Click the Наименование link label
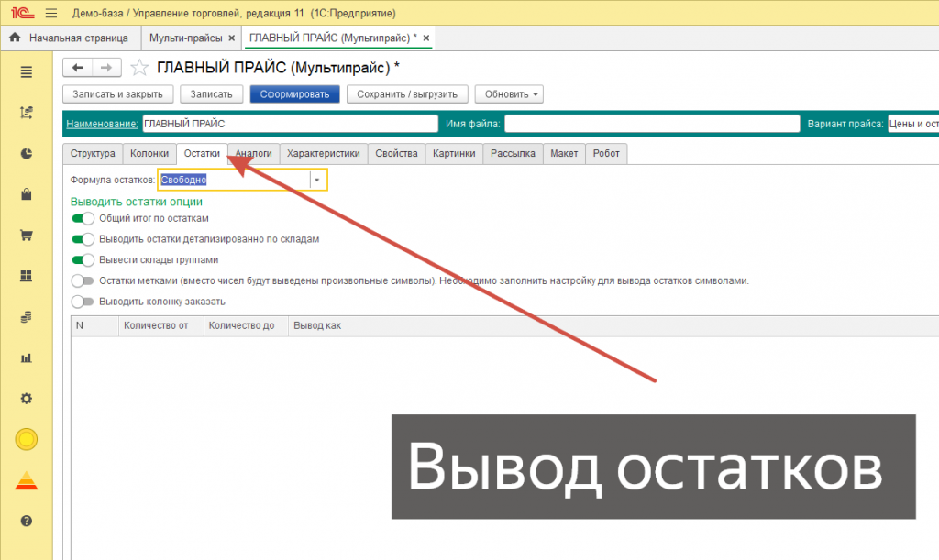The image size is (939, 560). [103, 124]
